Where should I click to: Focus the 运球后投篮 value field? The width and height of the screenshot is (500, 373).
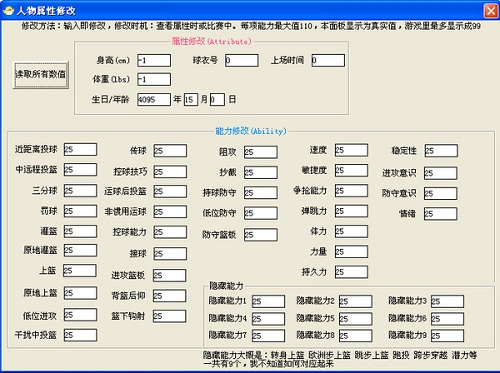tap(170, 191)
